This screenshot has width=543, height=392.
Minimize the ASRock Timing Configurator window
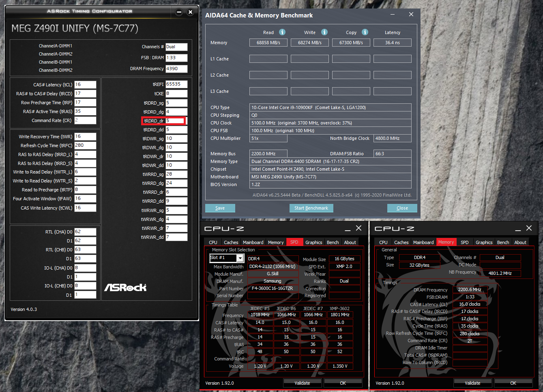(179, 12)
